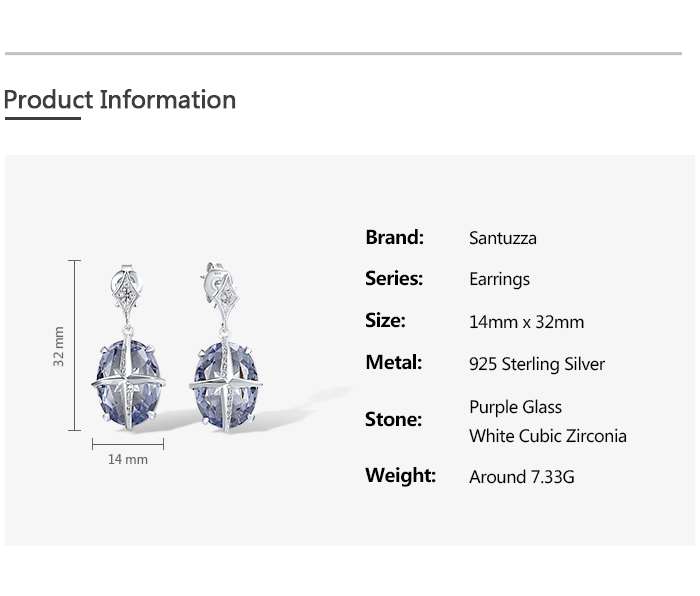Click the Santuzza brand name
This screenshot has height=596, width=700.
pyautogui.click(x=503, y=238)
